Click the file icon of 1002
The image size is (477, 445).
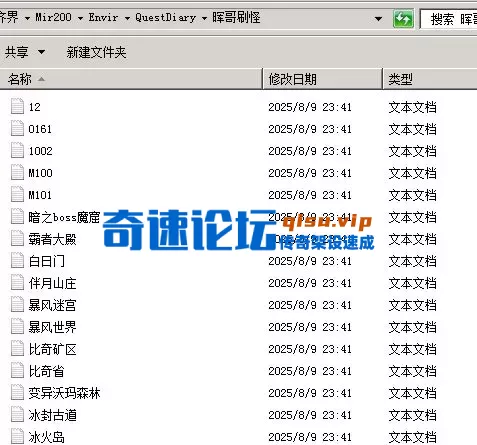pyautogui.click(x=17, y=151)
